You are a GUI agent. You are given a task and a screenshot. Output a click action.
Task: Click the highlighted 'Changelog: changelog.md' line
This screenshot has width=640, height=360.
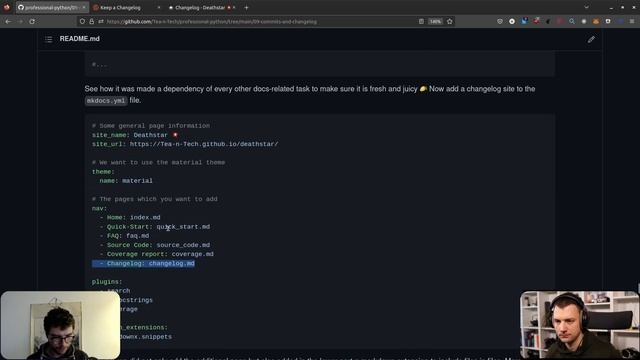[143, 263]
